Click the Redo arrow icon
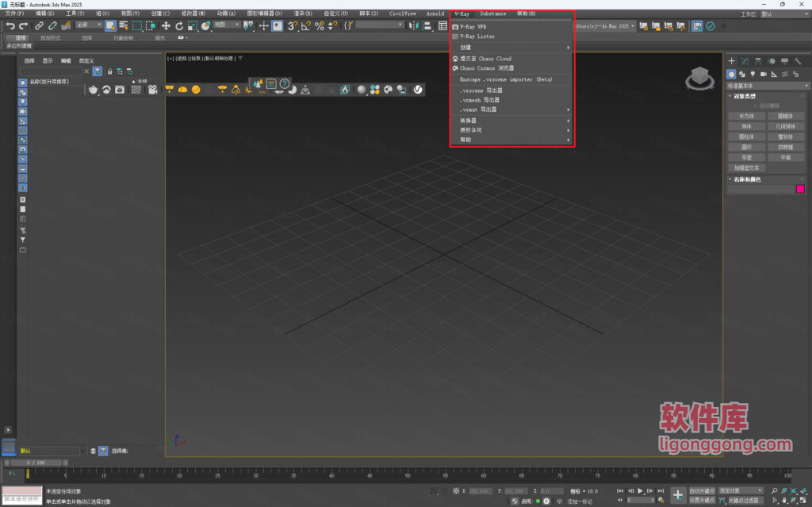The width and height of the screenshot is (812, 507). (23, 26)
